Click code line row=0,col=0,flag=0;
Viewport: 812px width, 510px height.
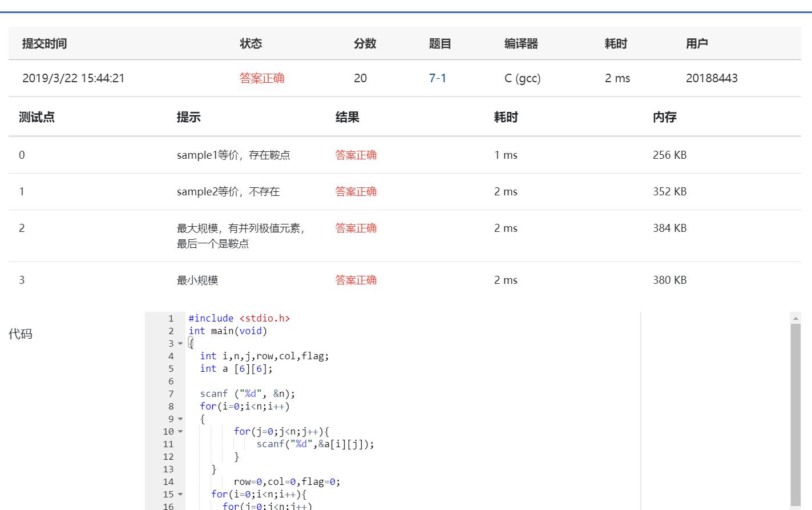[287, 481]
